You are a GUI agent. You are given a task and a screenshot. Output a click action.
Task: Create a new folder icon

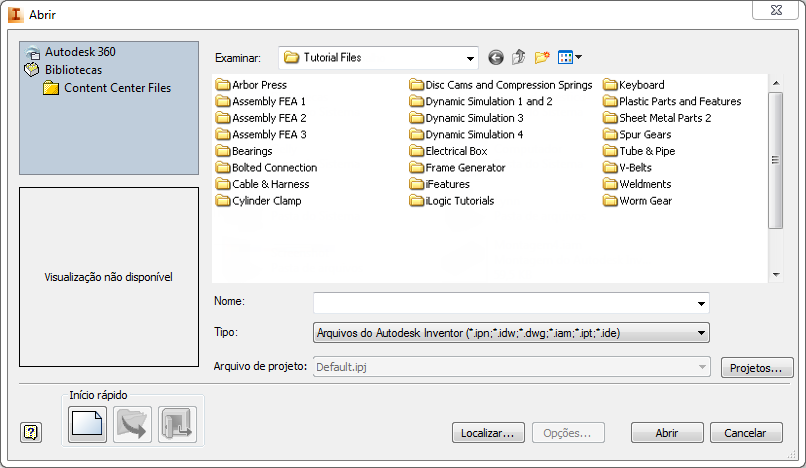pos(542,58)
